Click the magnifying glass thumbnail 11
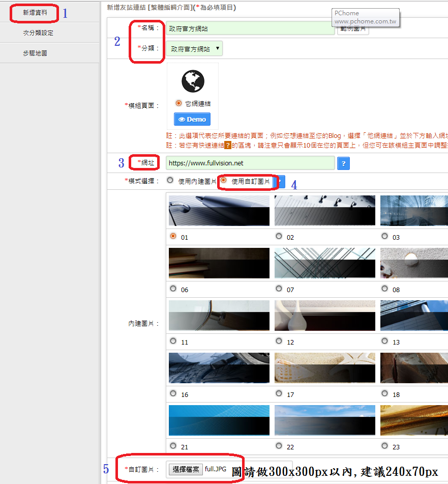 click(x=219, y=316)
